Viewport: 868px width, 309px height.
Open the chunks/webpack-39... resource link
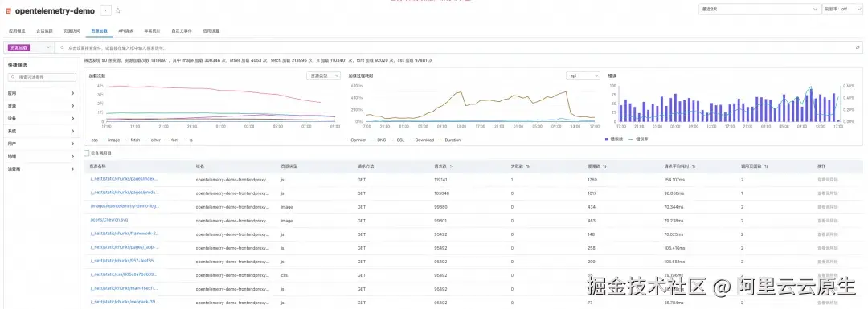click(x=124, y=302)
